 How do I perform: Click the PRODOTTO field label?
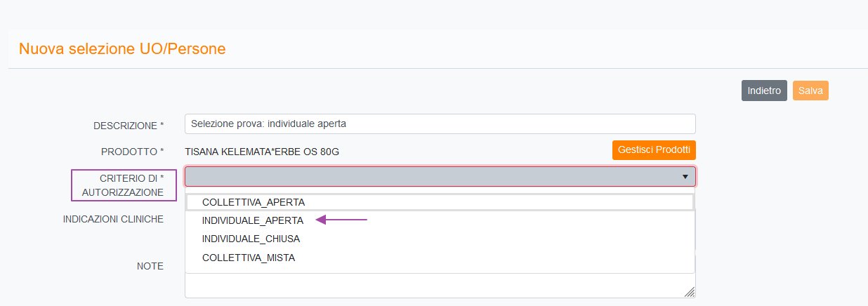pyautogui.click(x=132, y=151)
